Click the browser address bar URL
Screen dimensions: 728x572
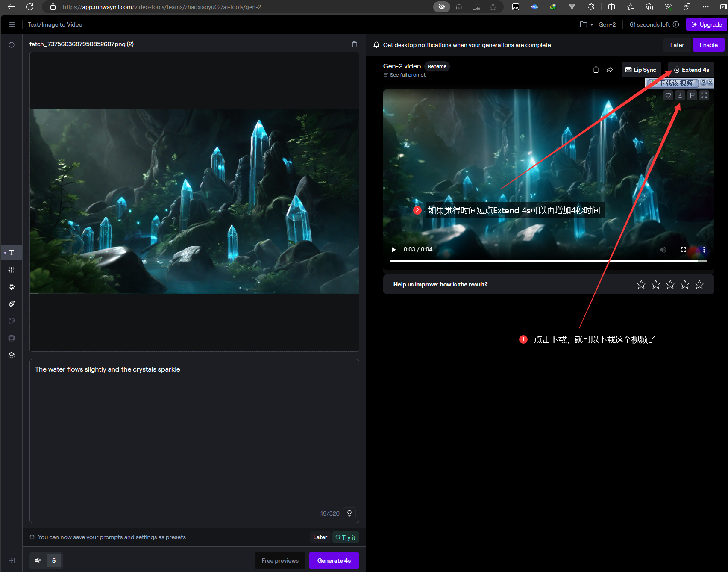tap(162, 7)
